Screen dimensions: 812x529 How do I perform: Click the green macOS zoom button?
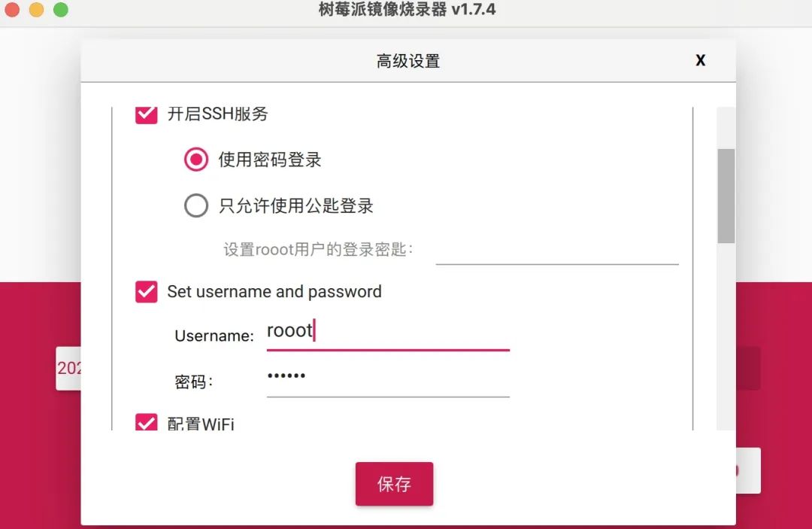(61, 11)
